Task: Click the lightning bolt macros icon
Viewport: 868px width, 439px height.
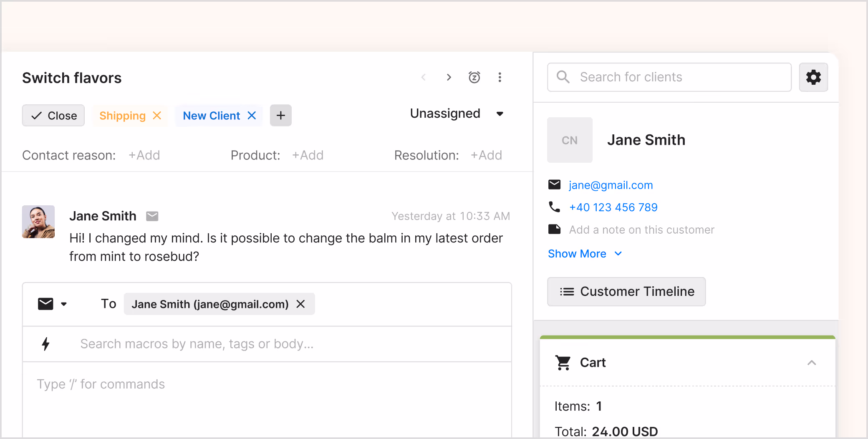Action: [x=46, y=344]
